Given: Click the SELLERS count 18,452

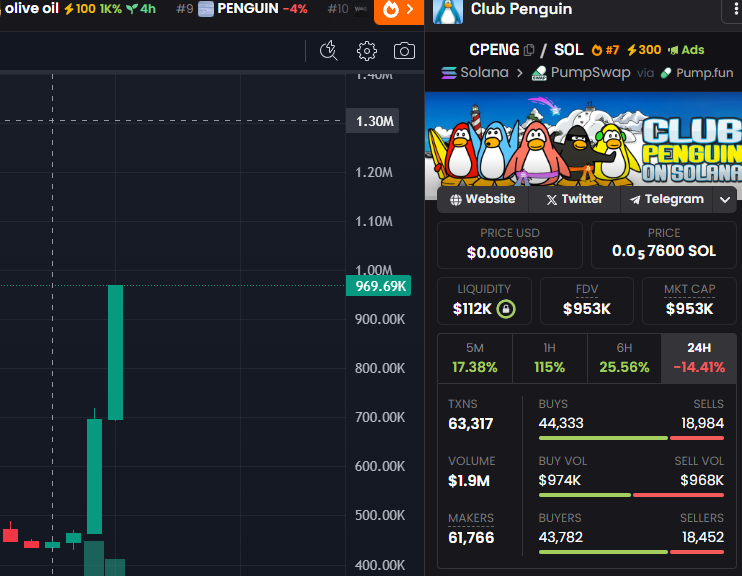Looking at the screenshot, I should tap(703, 537).
